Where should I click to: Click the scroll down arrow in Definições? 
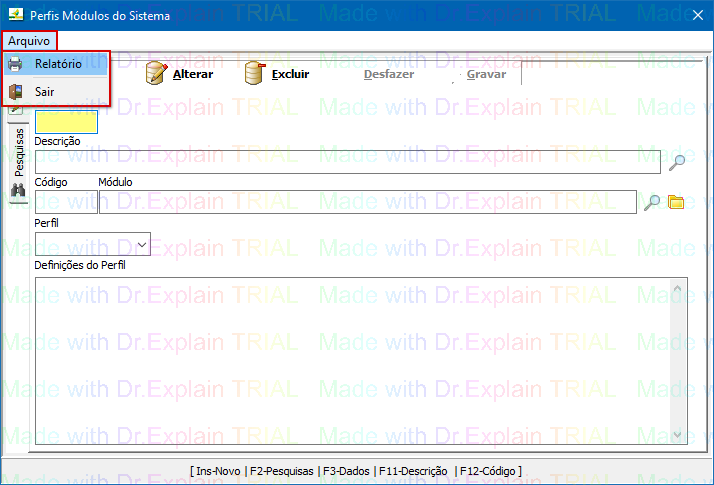[678, 435]
